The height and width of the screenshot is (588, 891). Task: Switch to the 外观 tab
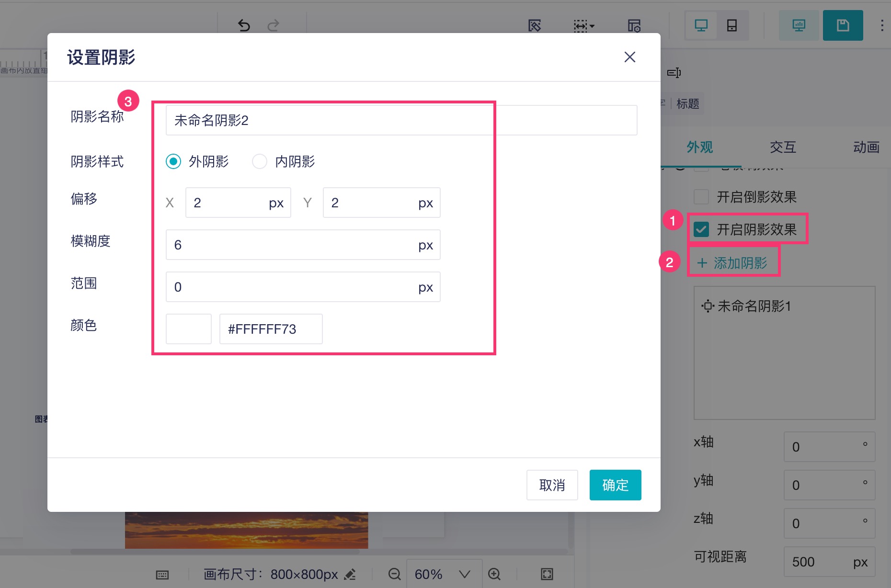pos(700,147)
